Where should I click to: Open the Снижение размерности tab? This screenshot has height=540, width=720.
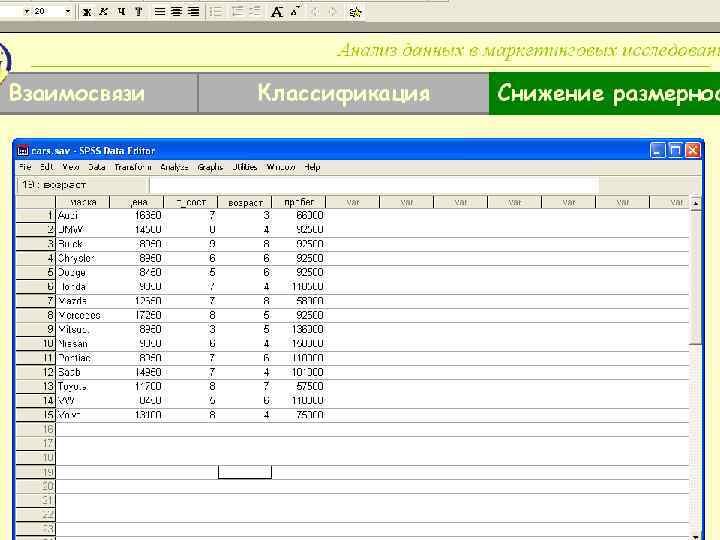click(605, 93)
